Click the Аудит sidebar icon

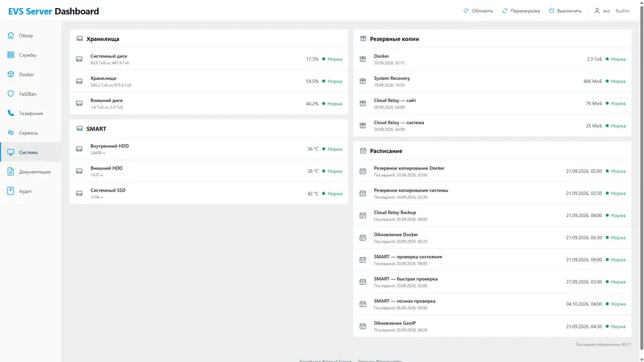[11, 191]
